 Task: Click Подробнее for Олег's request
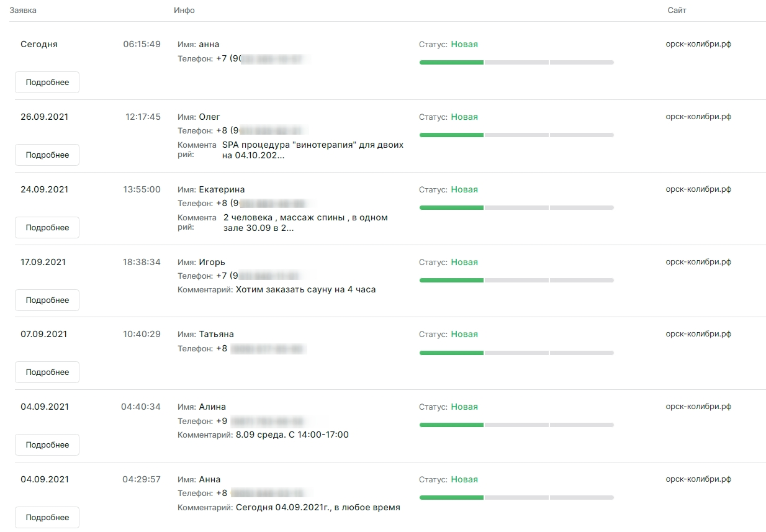tap(47, 155)
